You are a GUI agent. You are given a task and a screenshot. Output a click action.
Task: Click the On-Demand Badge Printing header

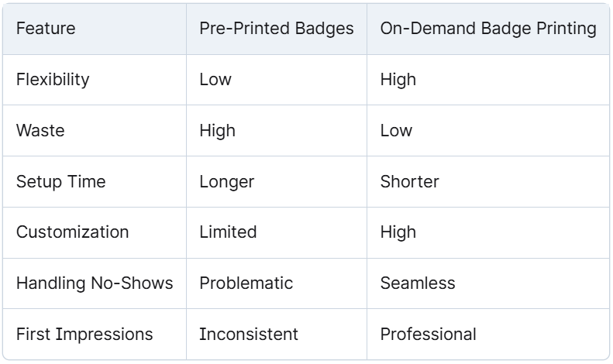488,29
